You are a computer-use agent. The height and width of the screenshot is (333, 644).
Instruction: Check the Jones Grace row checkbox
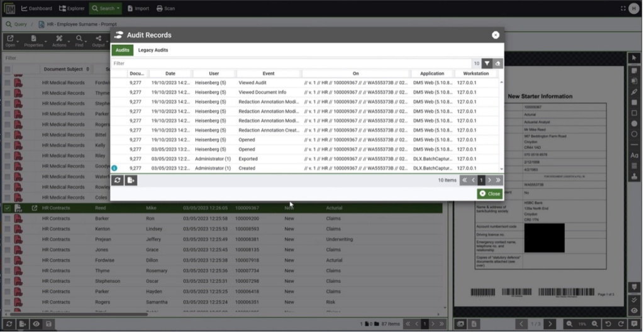[8, 250]
